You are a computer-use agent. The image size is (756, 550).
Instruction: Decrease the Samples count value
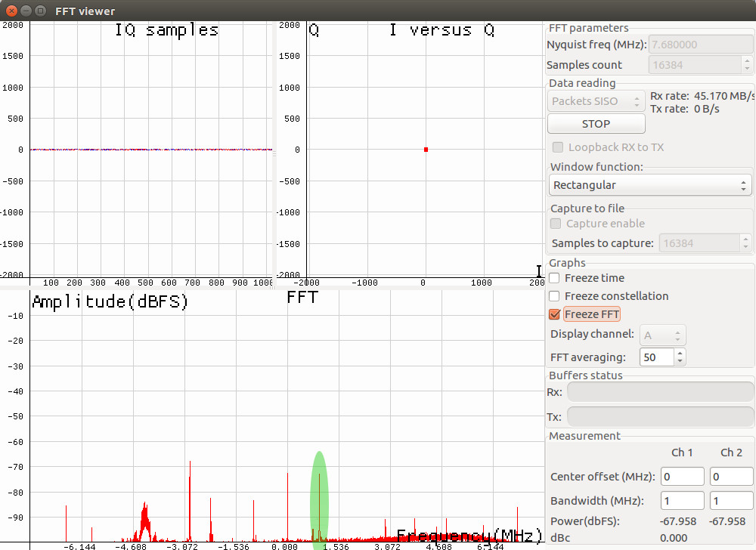pyautogui.click(x=747, y=69)
